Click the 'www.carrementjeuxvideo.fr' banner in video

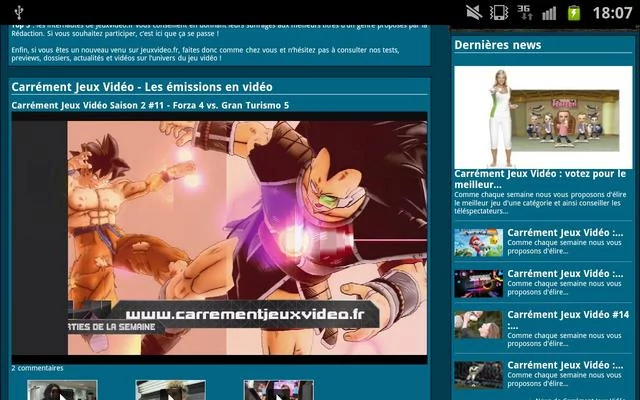(245, 314)
